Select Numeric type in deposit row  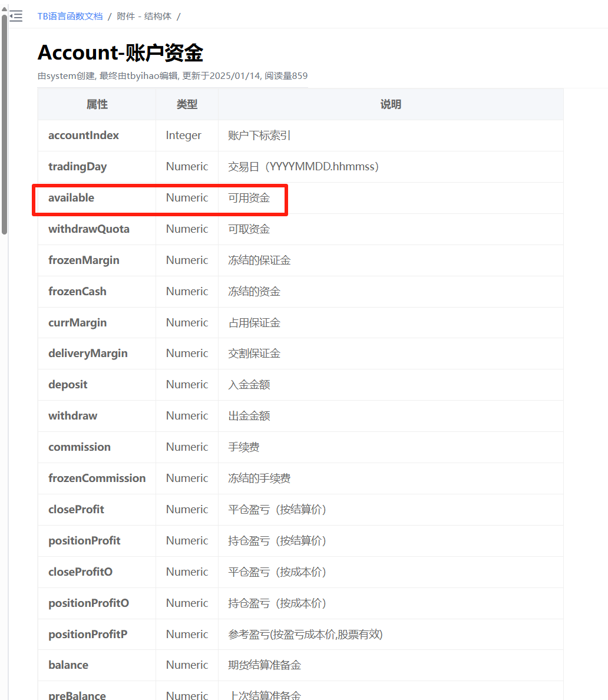187,385
